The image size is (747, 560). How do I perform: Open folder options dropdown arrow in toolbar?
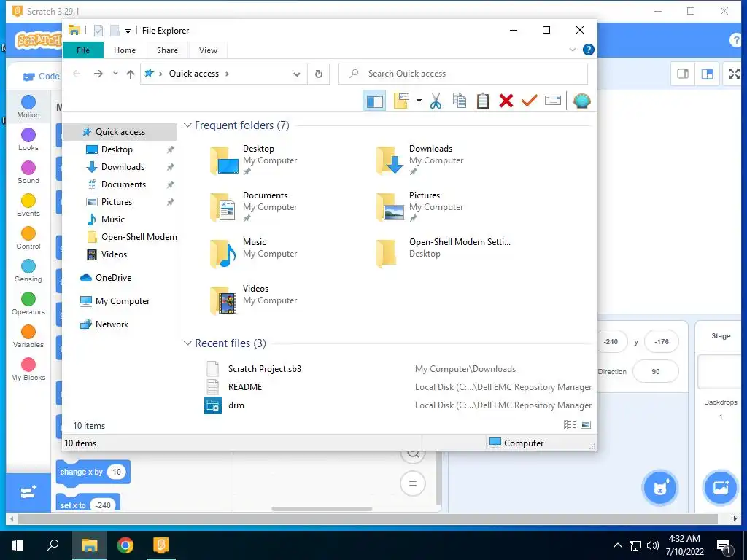[419, 101]
